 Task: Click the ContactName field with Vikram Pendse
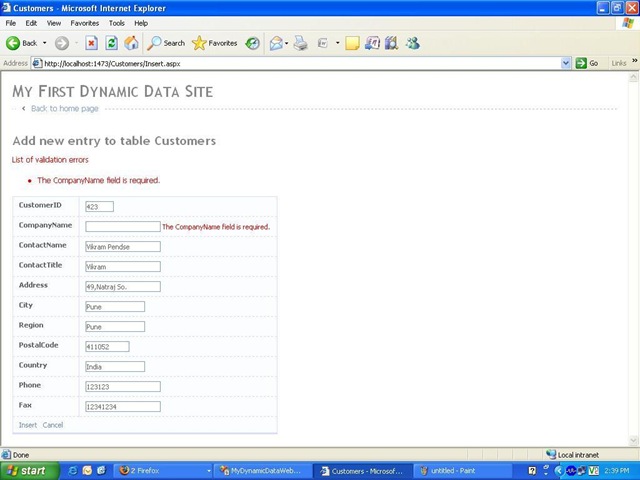point(123,247)
